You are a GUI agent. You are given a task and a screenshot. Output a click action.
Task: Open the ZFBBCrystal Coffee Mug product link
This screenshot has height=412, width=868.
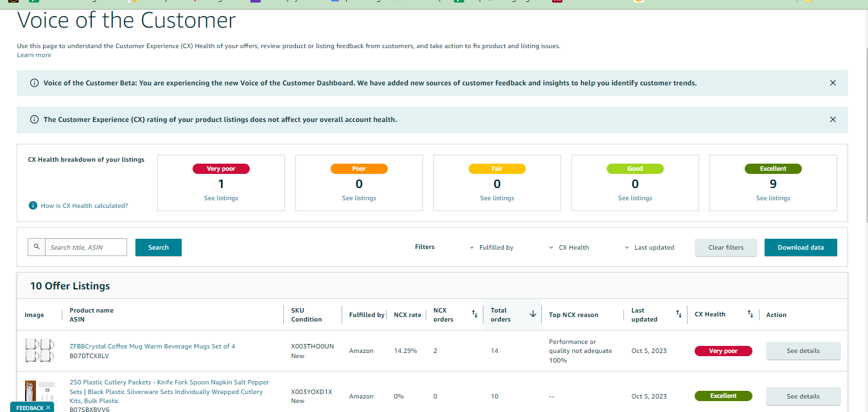click(x=152, y=346)
